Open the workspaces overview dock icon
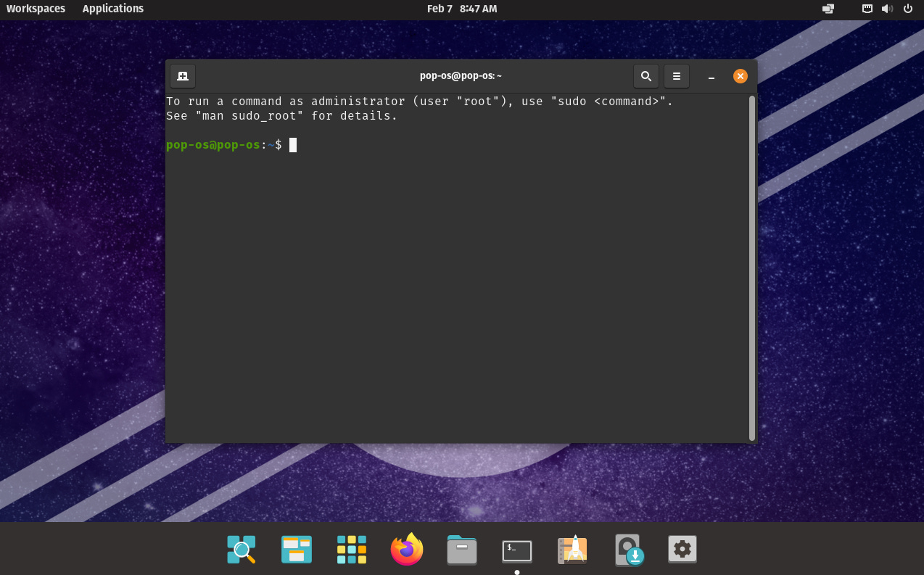Viewport: 924px width, 575px height. (296, 550)
